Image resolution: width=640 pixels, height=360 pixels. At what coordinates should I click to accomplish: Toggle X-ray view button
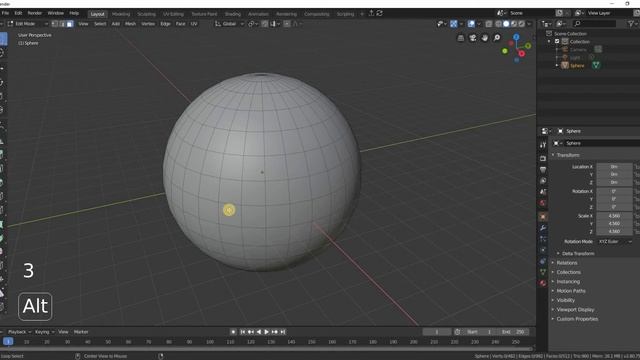(x=489, y=24)
